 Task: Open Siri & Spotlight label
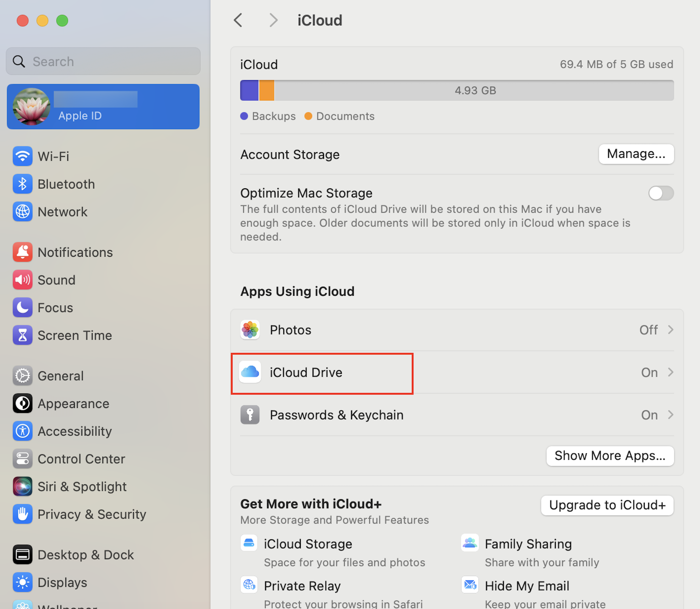pos(82,486)
